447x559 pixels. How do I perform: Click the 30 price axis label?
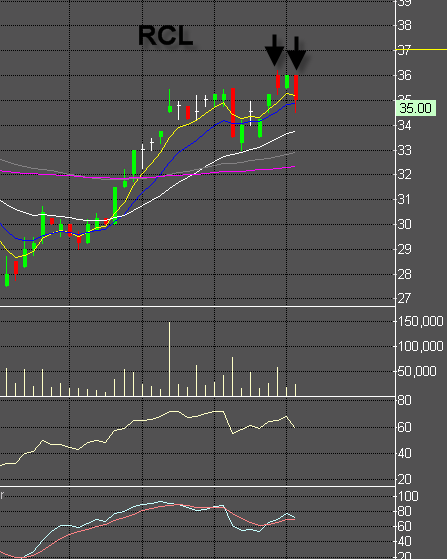[x=404, y=224]
